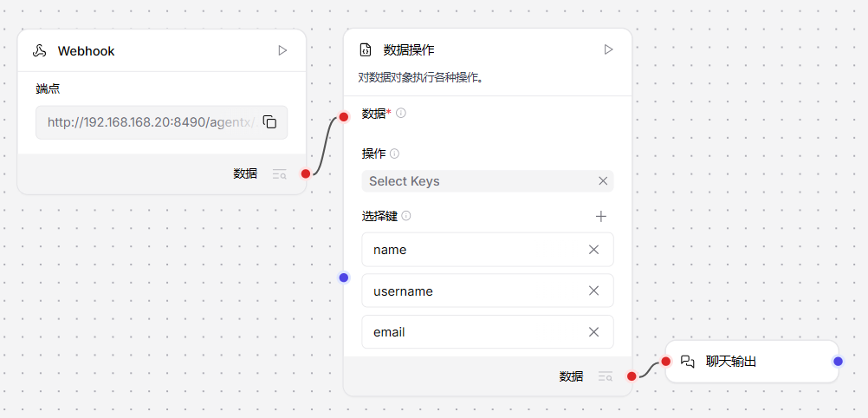Click info icon next to 数据 input label

click(x=401, y=113)
